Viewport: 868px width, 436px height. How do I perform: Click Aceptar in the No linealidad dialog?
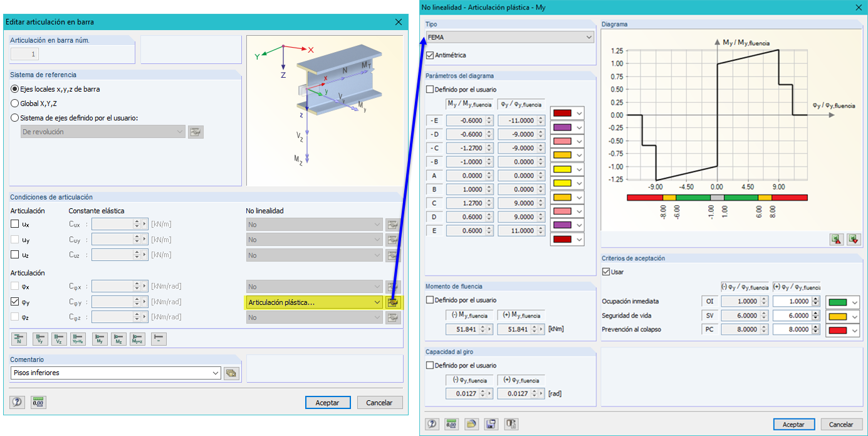pyautogui.click(x=793, y=424)
